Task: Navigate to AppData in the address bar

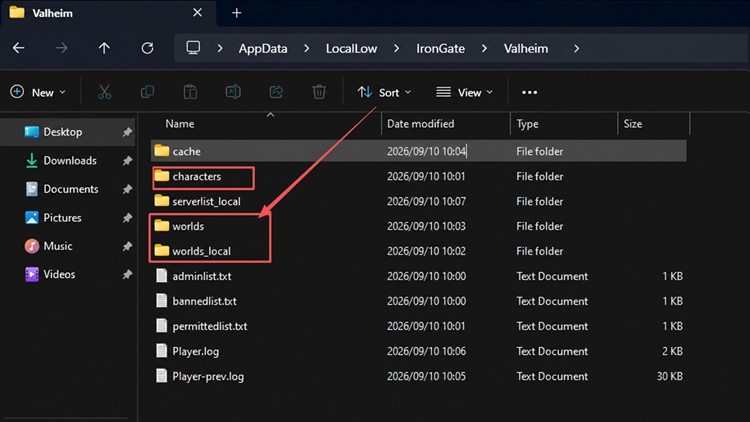Action: pyautogui.click(x=263, y=48)
